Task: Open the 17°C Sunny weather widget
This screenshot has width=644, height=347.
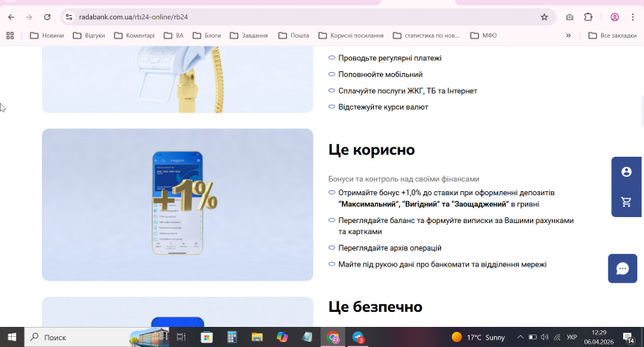Action: (478, 337)
